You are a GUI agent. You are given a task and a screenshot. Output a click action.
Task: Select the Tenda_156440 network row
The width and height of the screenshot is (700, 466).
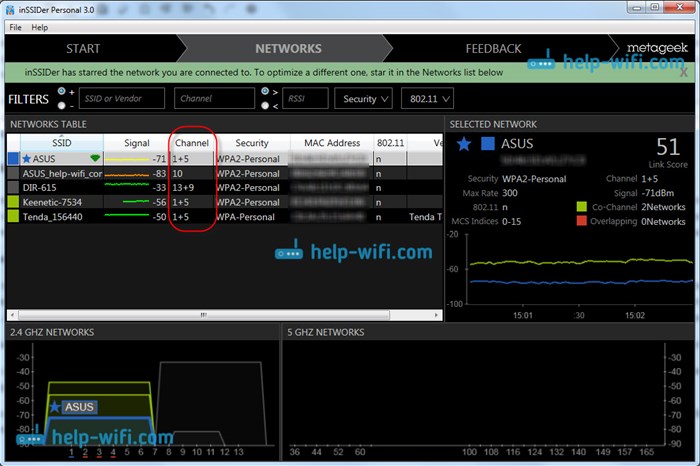pos(225,216)
